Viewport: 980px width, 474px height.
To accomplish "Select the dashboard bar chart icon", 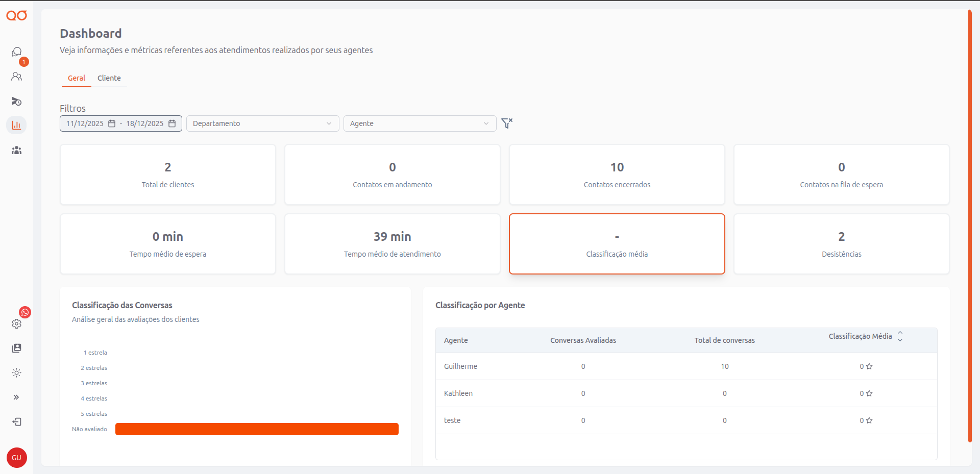I will [17, 125].
